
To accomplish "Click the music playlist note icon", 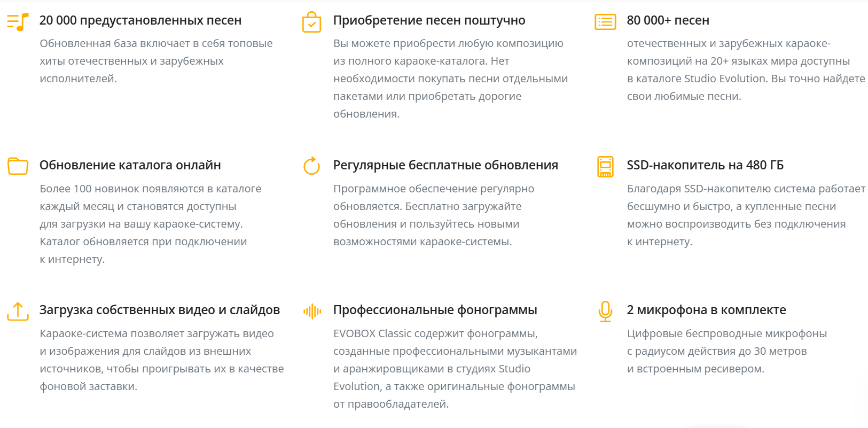I will click(18, 22).
